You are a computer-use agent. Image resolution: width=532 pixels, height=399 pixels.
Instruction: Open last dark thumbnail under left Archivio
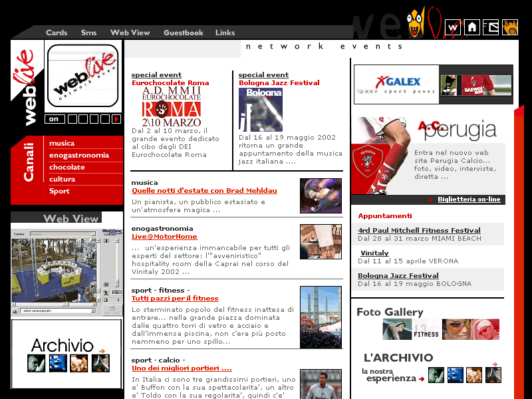pos(101,363)
